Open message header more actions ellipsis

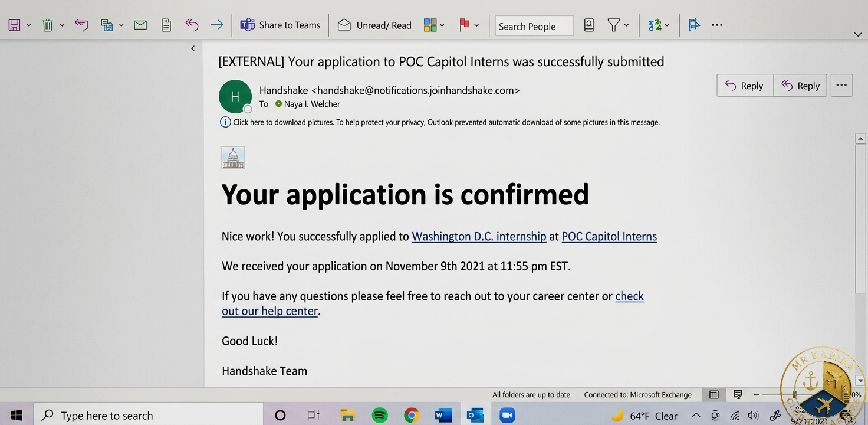(841, 86)
